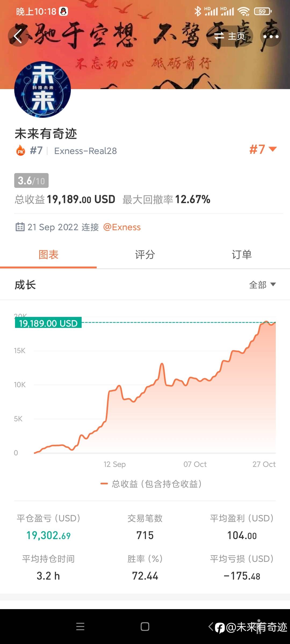Tap the 主页 switch button
290x644 pixels.
[230, 36]
